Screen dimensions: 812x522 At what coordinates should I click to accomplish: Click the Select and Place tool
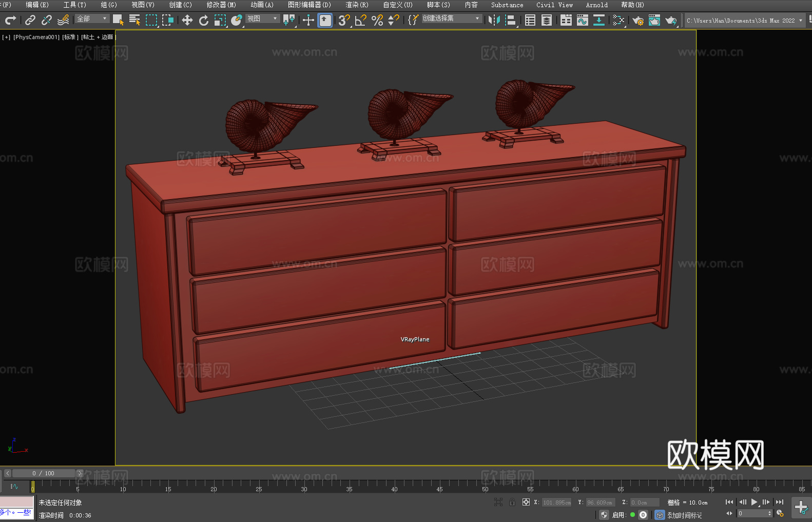(237, 20)
